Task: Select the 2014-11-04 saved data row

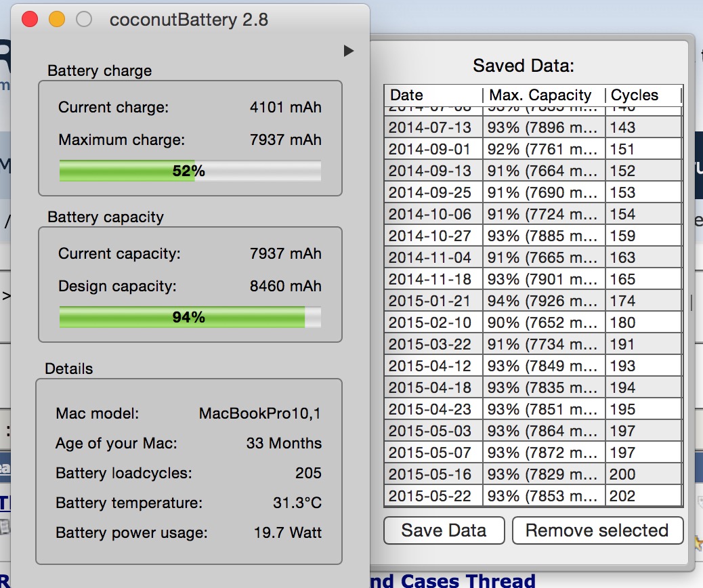Action: [533, 257]
